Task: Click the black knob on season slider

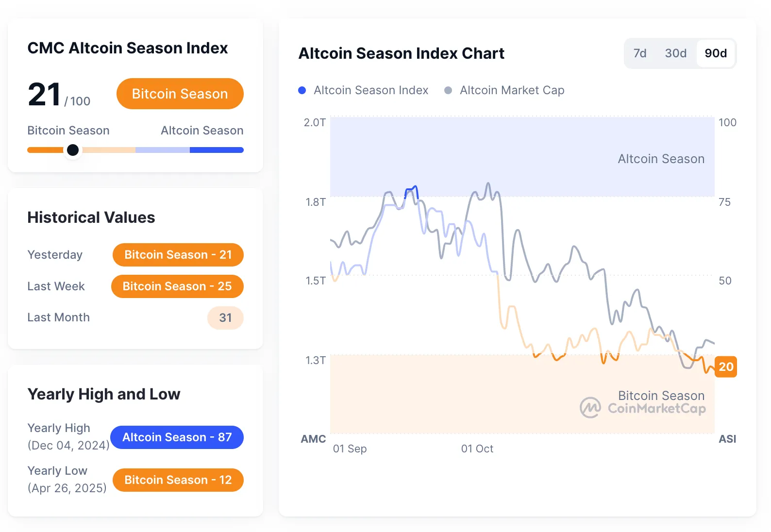Action: (73, 150)
